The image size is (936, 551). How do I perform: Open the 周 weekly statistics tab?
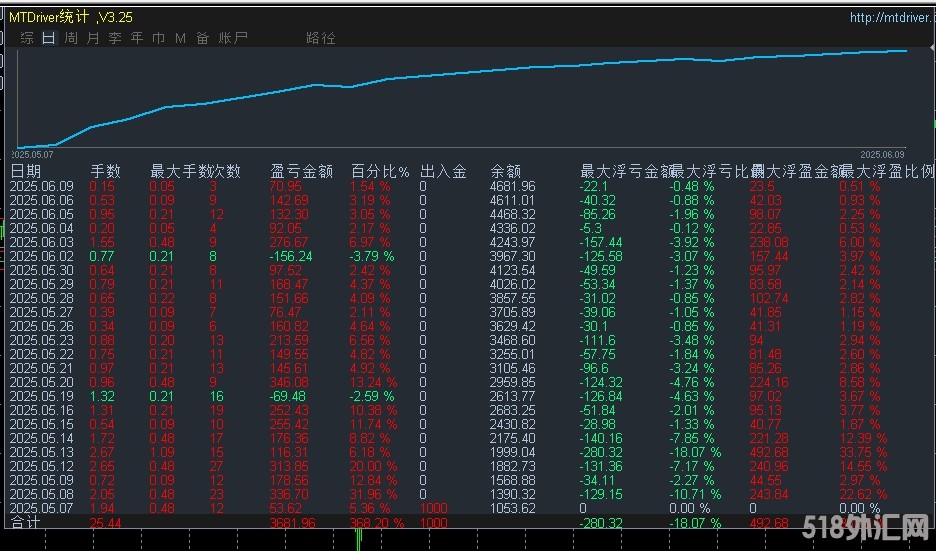[71, 38]
